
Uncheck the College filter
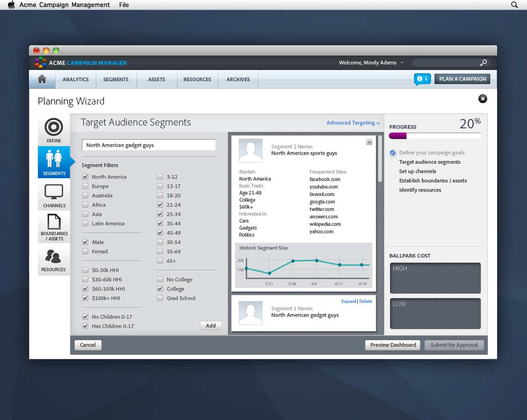(160, 289)
